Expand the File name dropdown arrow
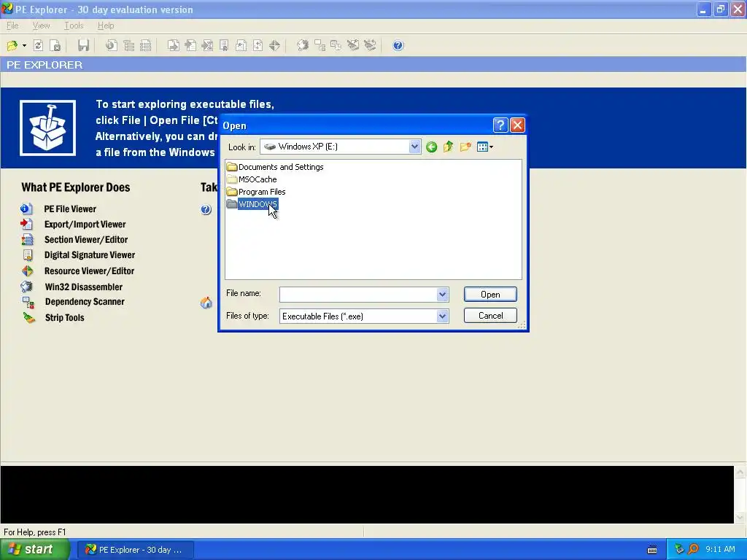Screen dimensions: 747x560 [442, 295]
